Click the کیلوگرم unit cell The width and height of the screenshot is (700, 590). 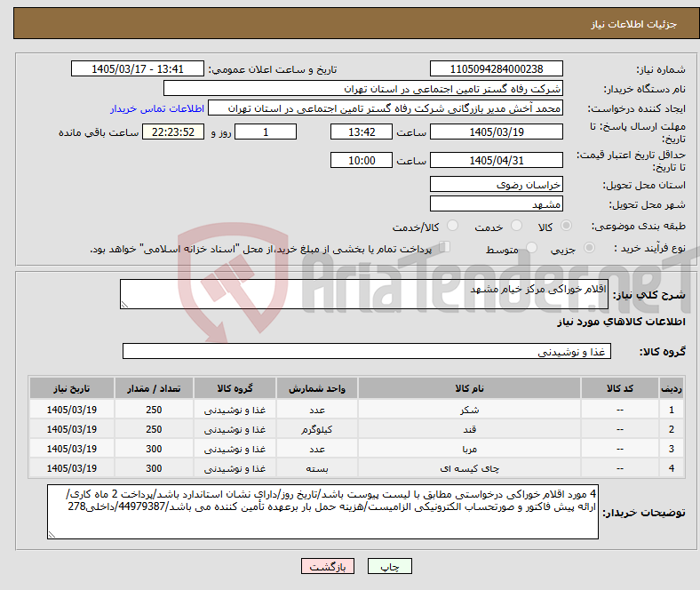[x=317, y=429]
